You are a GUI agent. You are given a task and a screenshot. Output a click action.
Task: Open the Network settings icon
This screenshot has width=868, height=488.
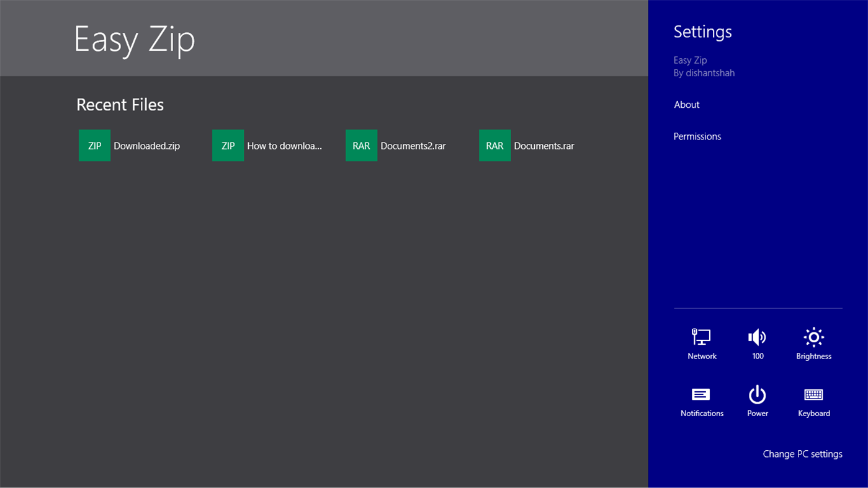(x=701, y=343)
